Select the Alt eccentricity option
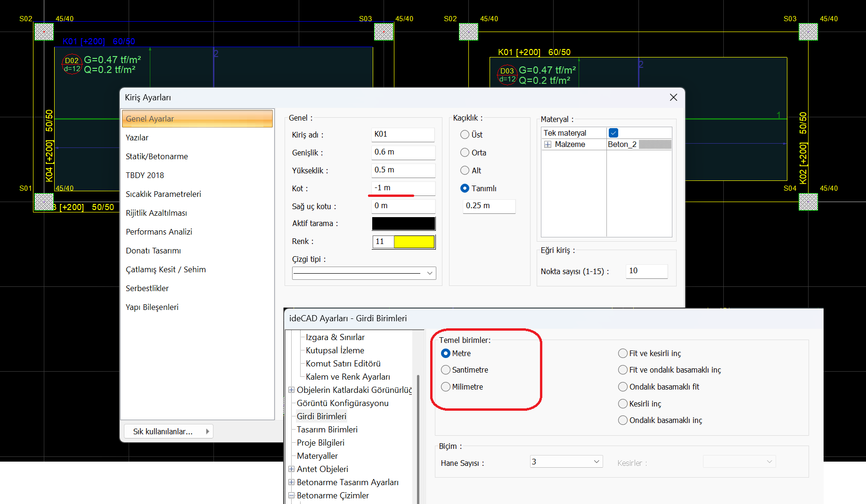 (465, 171)
